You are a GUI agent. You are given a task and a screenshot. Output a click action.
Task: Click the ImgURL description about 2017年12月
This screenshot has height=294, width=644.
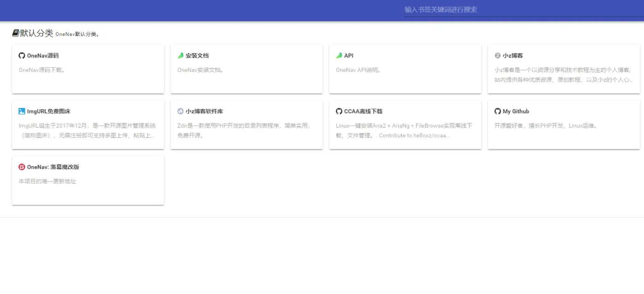coord(88,130)
